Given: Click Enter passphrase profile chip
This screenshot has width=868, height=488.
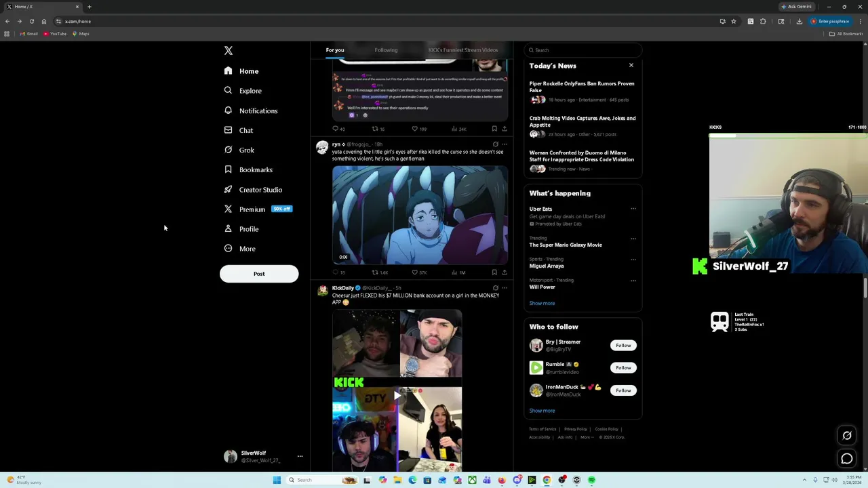Looking at the screenshot, I should 830,22.
